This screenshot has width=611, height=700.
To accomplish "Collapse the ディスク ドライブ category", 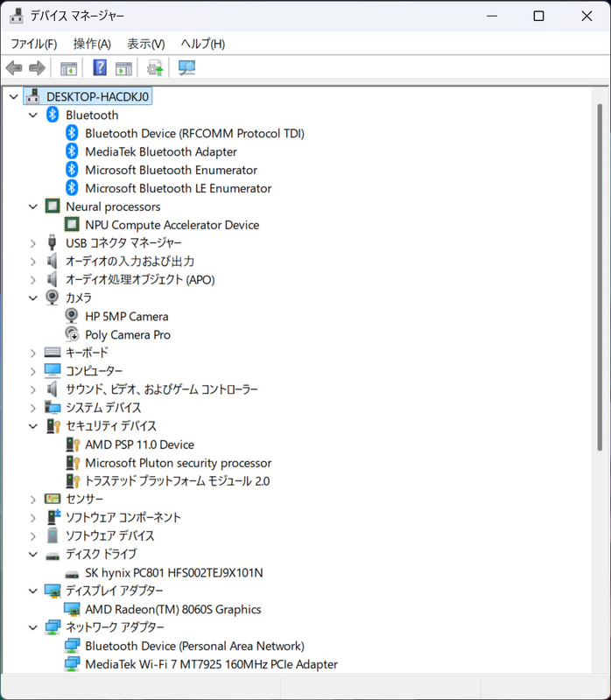I will click(33, 554).
